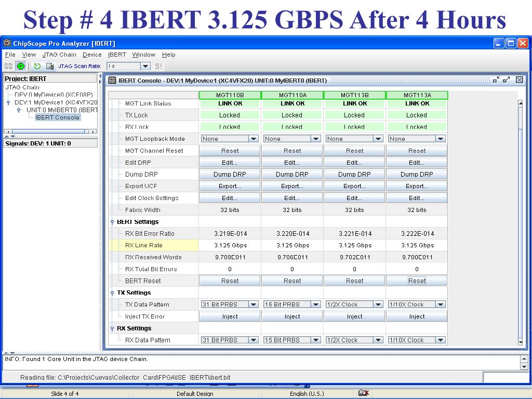
Task: Open the Device menu
Action: click(92, 55)
